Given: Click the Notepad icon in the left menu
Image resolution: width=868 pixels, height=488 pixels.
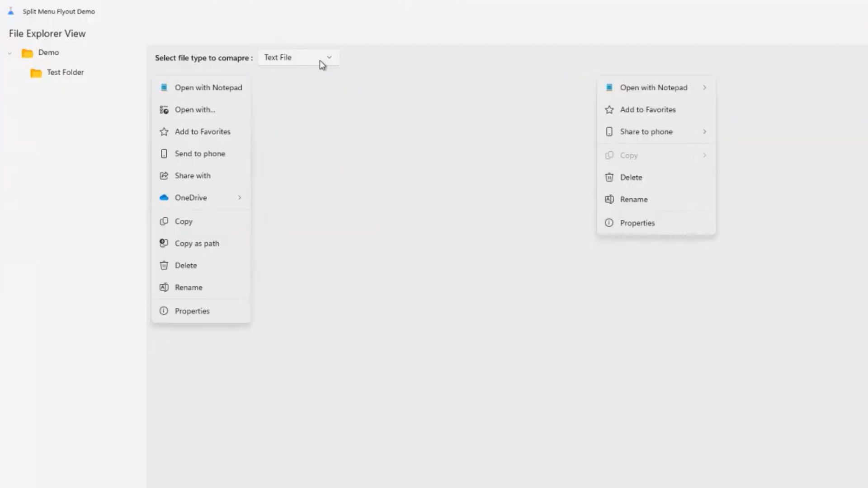Looking at the screenshot, I should [164, 87].
